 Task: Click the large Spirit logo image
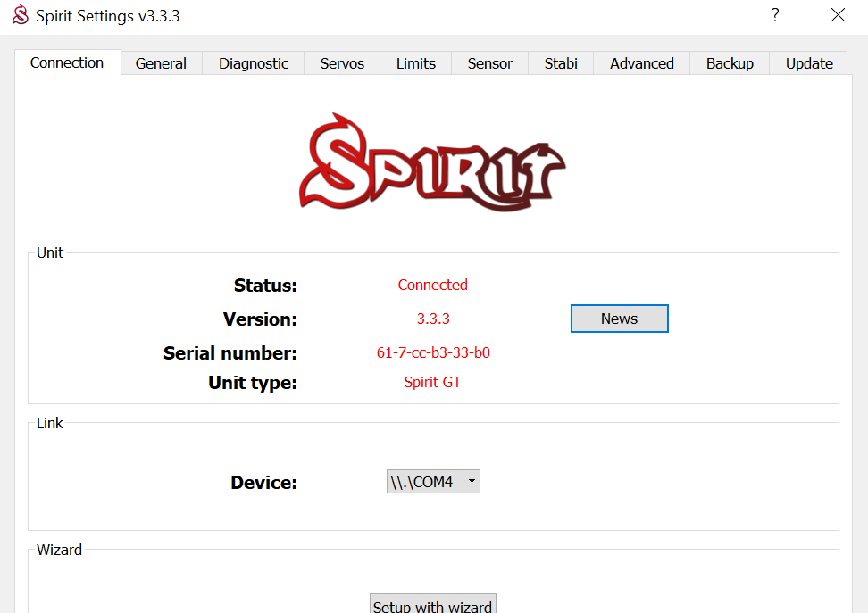click(x=432, y=163)
